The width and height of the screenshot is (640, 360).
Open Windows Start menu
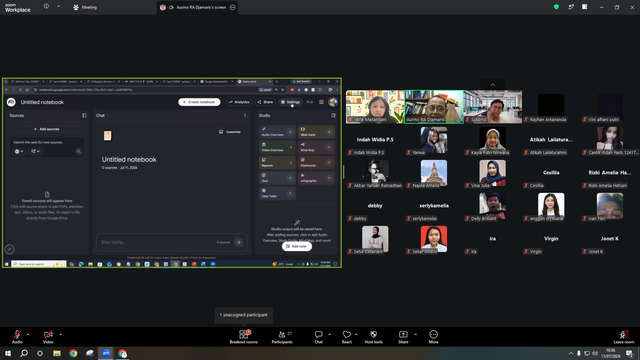point(8,353)
